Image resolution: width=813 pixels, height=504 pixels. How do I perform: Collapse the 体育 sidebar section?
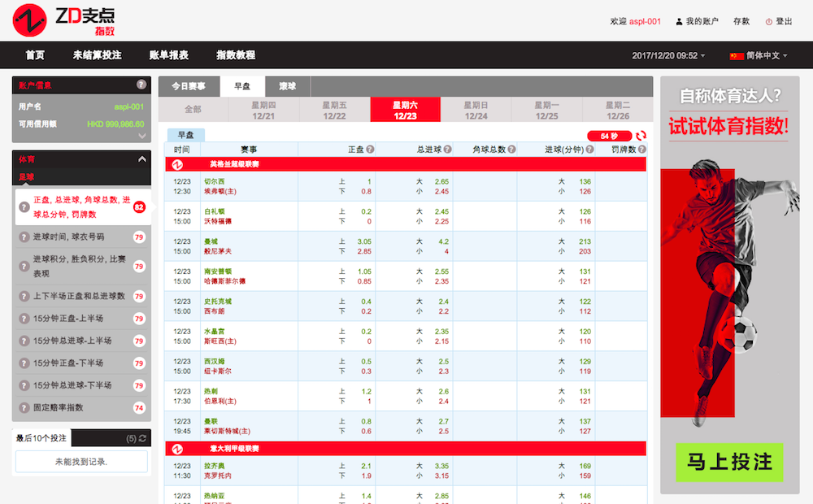pyautogui.click(x=141, y=160)
